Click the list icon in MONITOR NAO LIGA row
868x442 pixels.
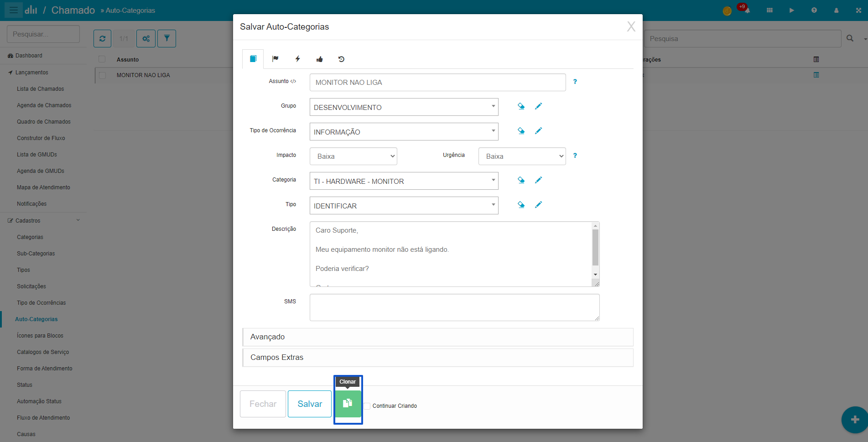[x=816, y=75]
